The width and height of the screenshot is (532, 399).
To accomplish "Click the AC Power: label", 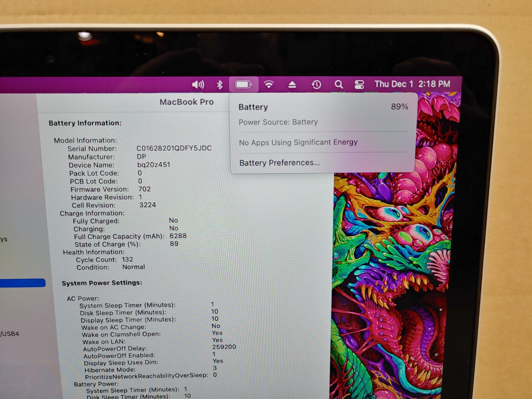I will pyautogui.click(x=83, y=299).
